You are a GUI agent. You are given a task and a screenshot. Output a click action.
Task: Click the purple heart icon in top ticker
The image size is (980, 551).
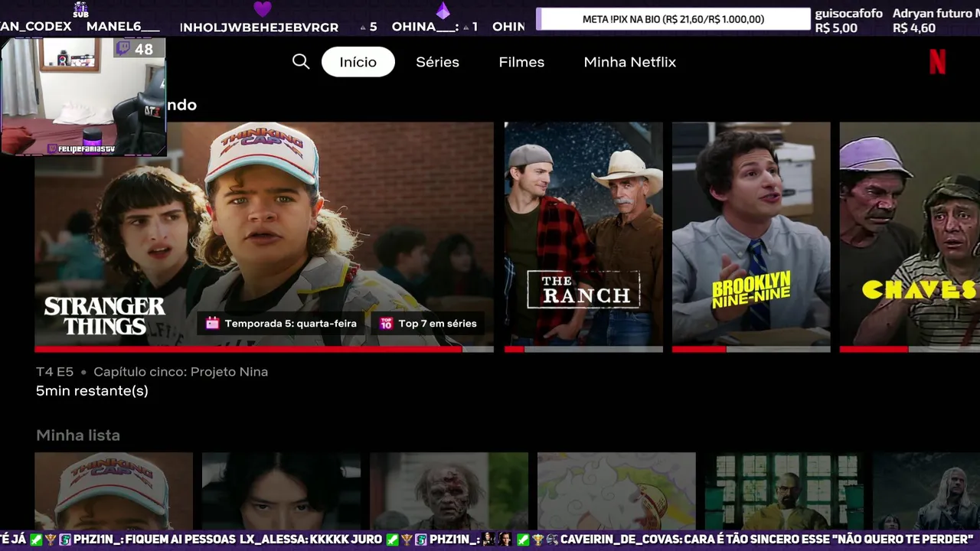pyautogui.click(x=263, y=10)
